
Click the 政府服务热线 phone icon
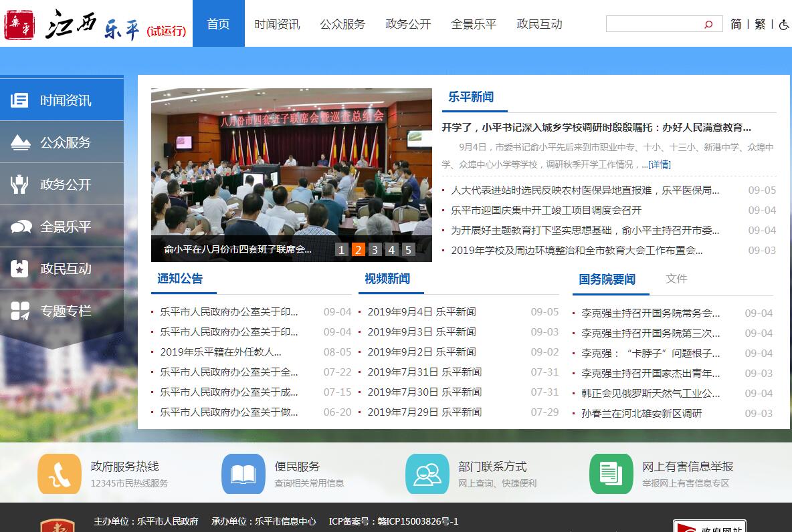pyautogui.click(x=60, y=474)
